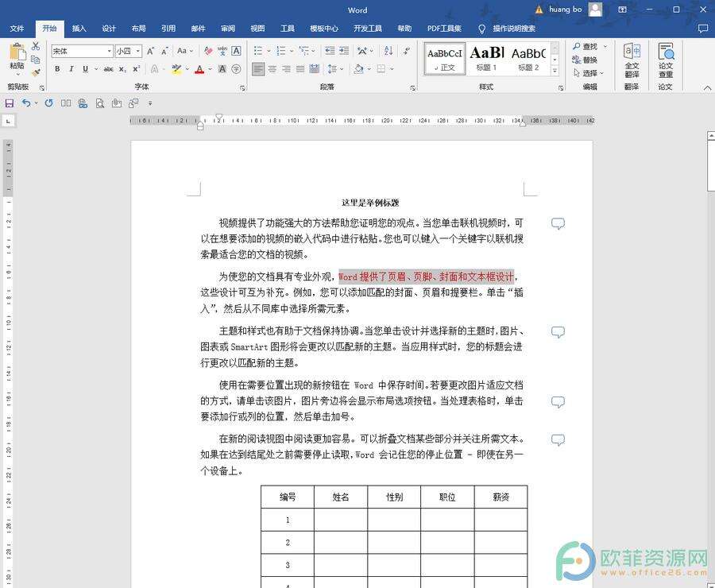This screenshot has width=715, height=588.
Task: Open undo history dropdown arrow
Action: tap(36, 103)
